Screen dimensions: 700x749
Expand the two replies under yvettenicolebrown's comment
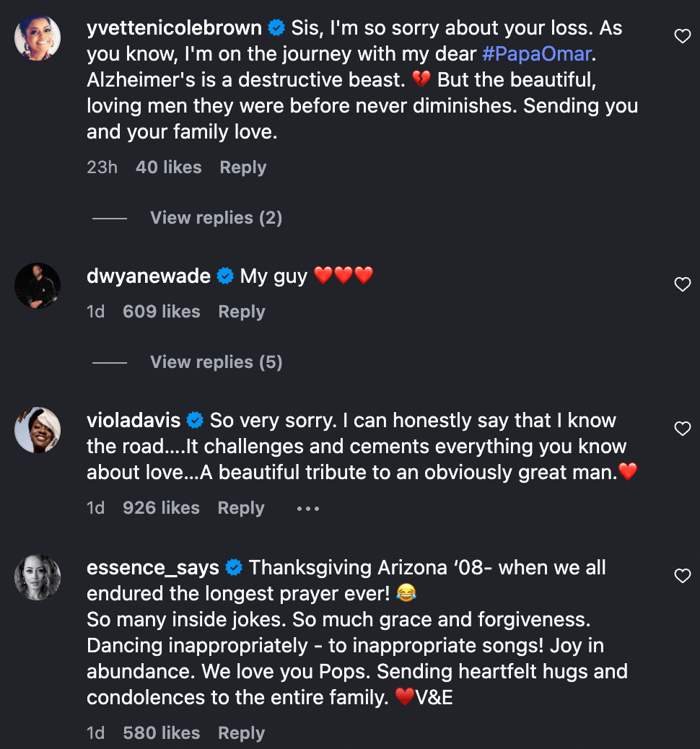tap(216, 218)
